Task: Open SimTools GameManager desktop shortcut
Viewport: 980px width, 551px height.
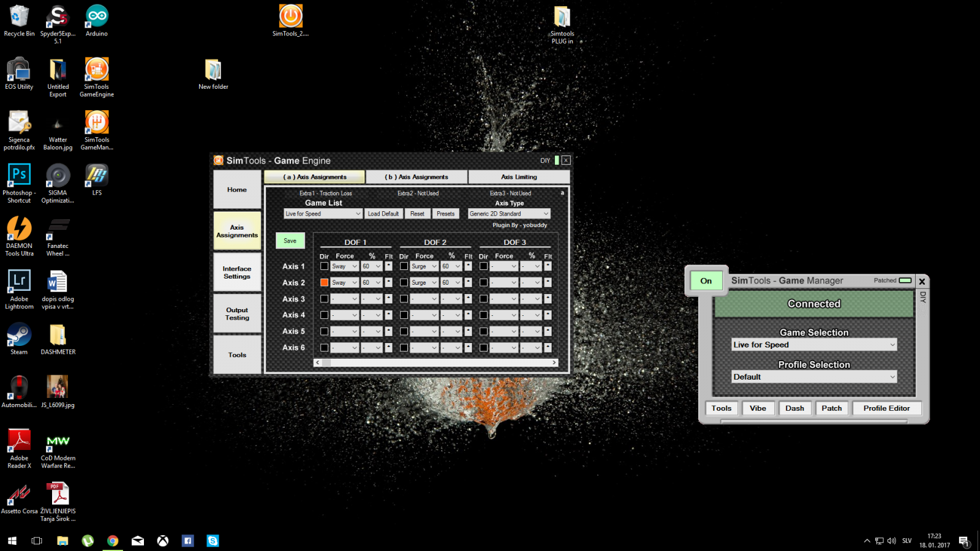Action: coord(97,130)
